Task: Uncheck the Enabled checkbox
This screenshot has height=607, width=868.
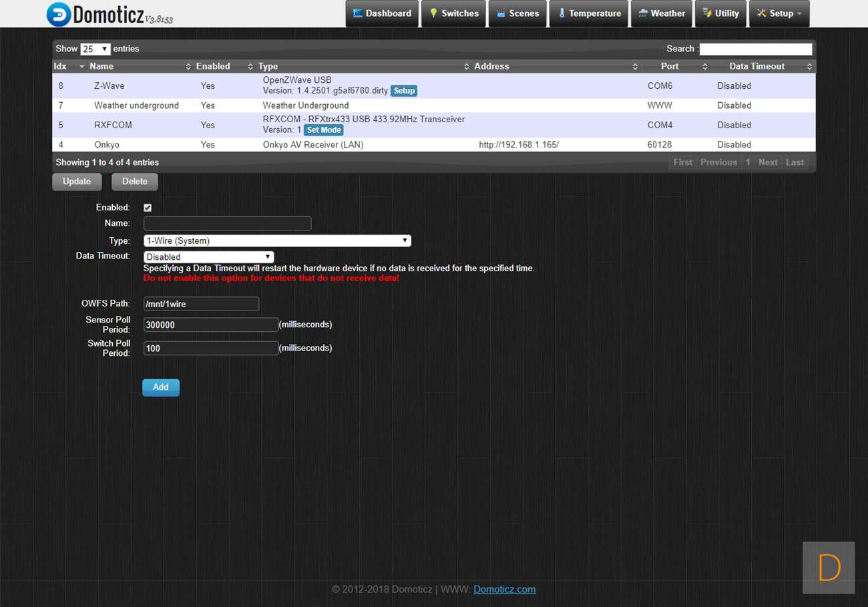Action: point(148,208)
